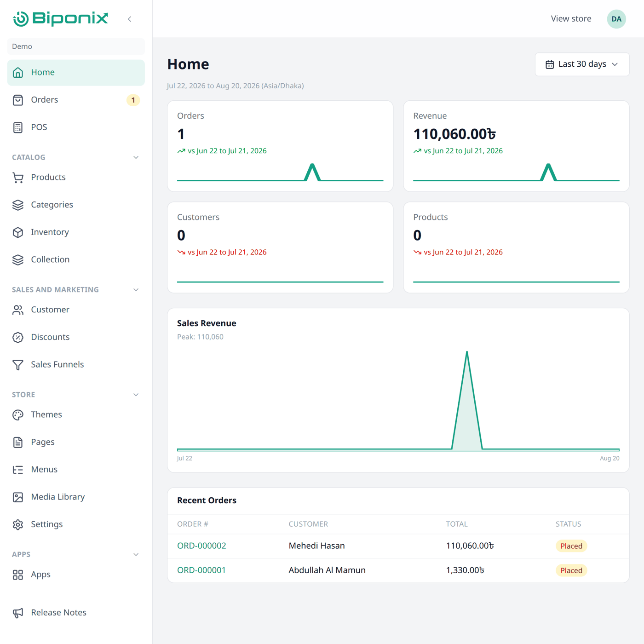The width and height of the screenshot is (644, 644).
Task: Collapse the Store section chevron
Action: pos(136,395)
